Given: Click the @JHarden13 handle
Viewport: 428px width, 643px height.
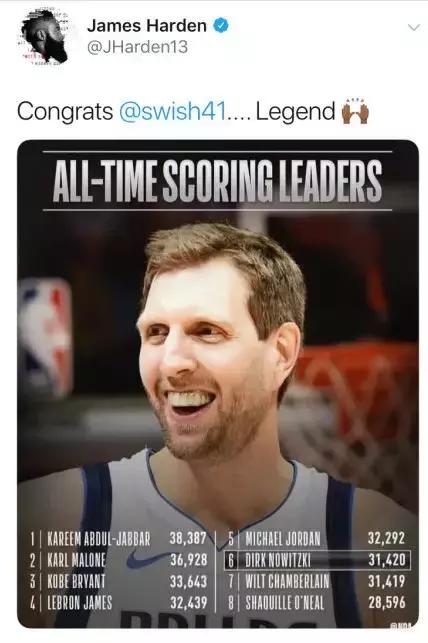Looking at the screenshot, I should coord(138,46).
